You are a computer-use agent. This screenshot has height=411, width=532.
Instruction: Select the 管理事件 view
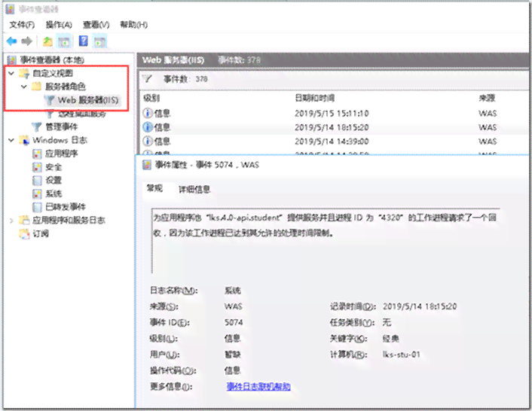point(61,127)
